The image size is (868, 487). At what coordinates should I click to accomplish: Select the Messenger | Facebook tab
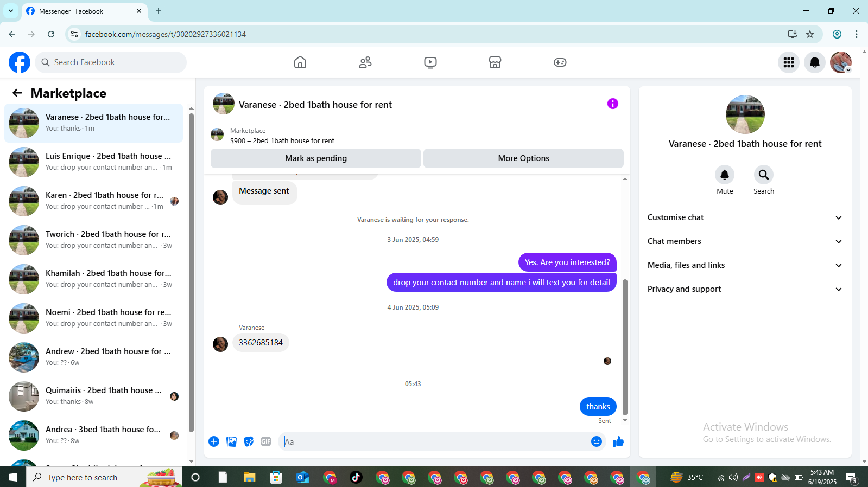pyautogui.click(x=84, y=11)
